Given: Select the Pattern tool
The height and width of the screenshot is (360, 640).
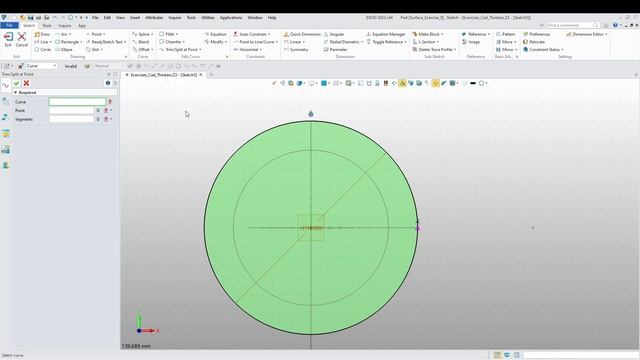Looking at the screenshot, I should (x=505, y=34).
